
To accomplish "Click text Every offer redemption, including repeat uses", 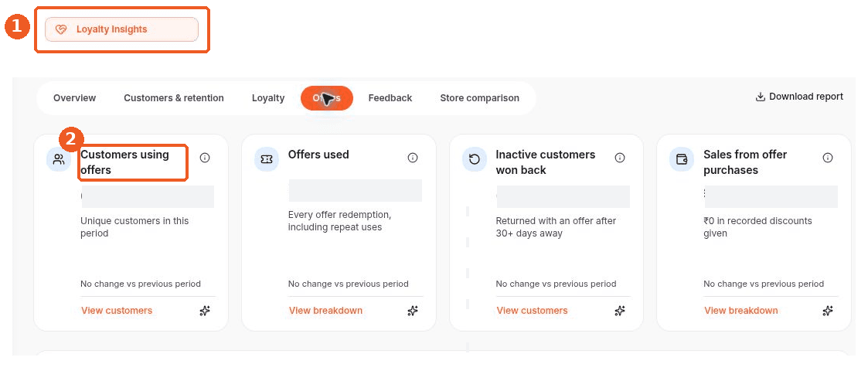I will (339, 221).
